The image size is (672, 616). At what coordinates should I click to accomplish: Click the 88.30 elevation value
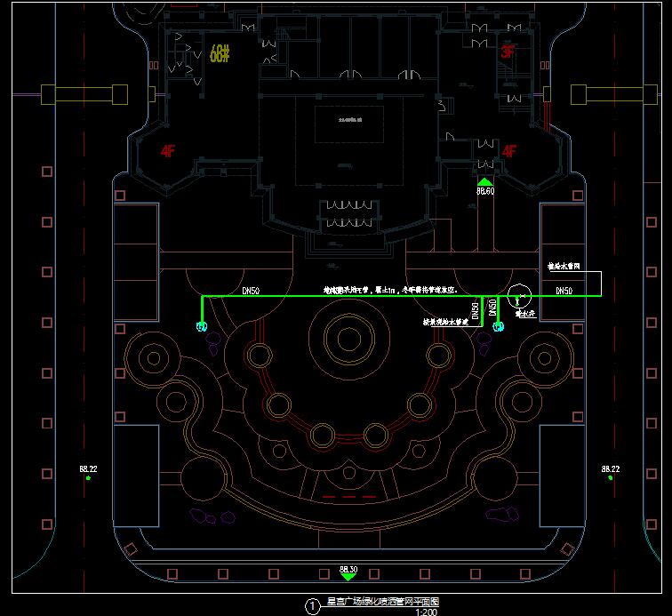click(x=348, y=569)
